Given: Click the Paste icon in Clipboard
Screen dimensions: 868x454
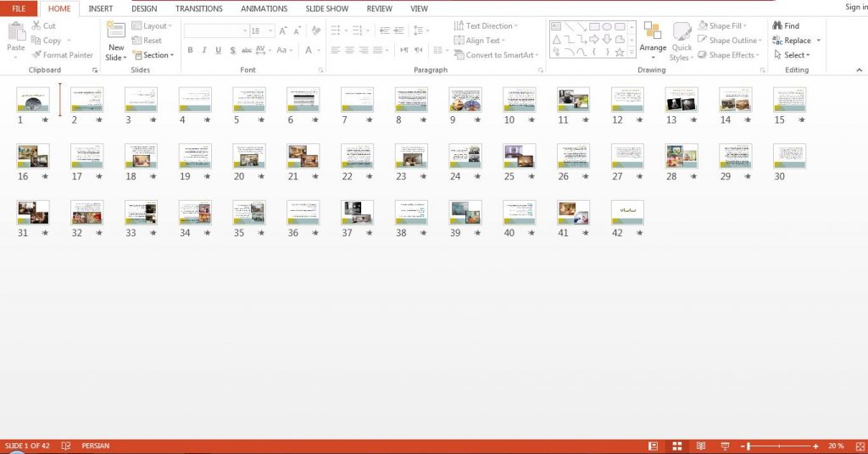Looking at the screenshot, I should pyautogui.click(x=16, y=31).
